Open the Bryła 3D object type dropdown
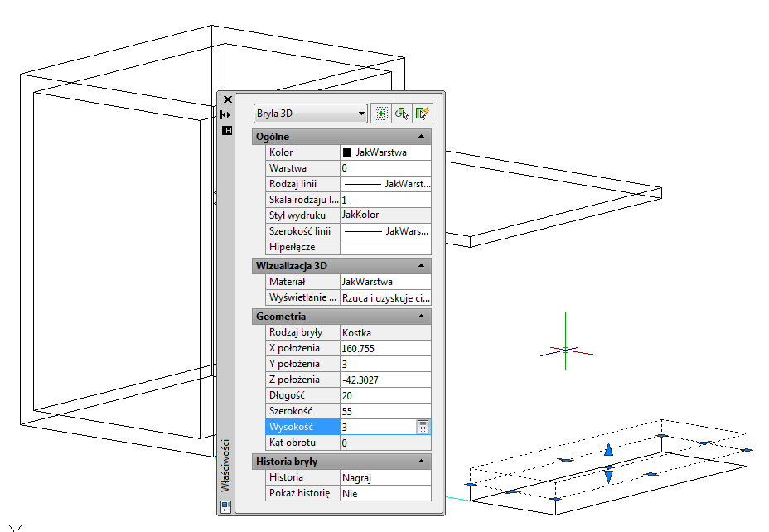Image resolution: width=769 pixels, height=532 pixels. click(x=311, y=114)
